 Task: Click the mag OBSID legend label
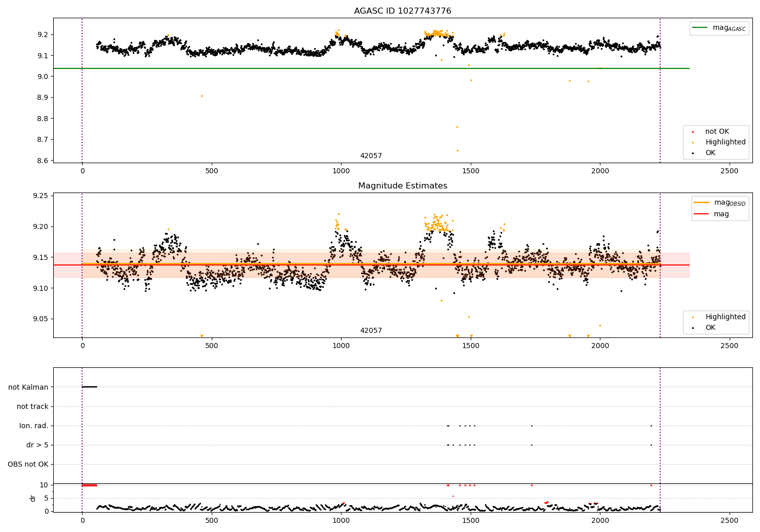(730, 203)
